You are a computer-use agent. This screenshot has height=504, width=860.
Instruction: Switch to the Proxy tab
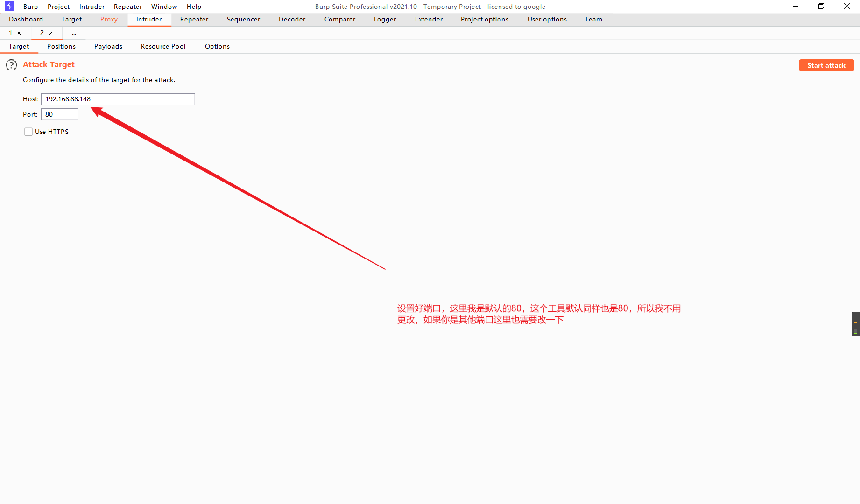click(x=108, y=19)
